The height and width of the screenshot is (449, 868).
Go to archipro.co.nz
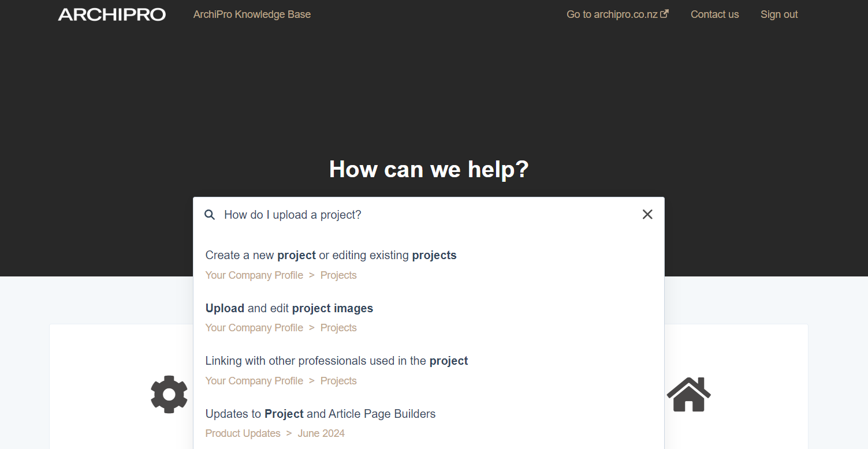pos(612,14)
